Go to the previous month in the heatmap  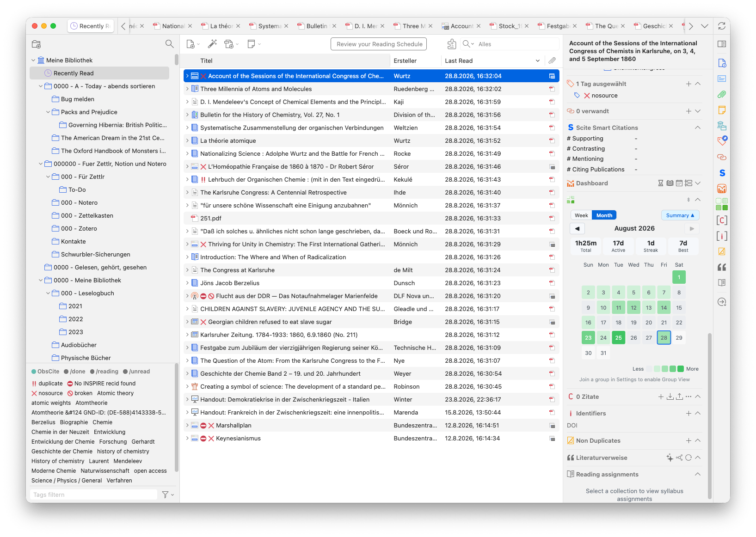tap(578, 228)
